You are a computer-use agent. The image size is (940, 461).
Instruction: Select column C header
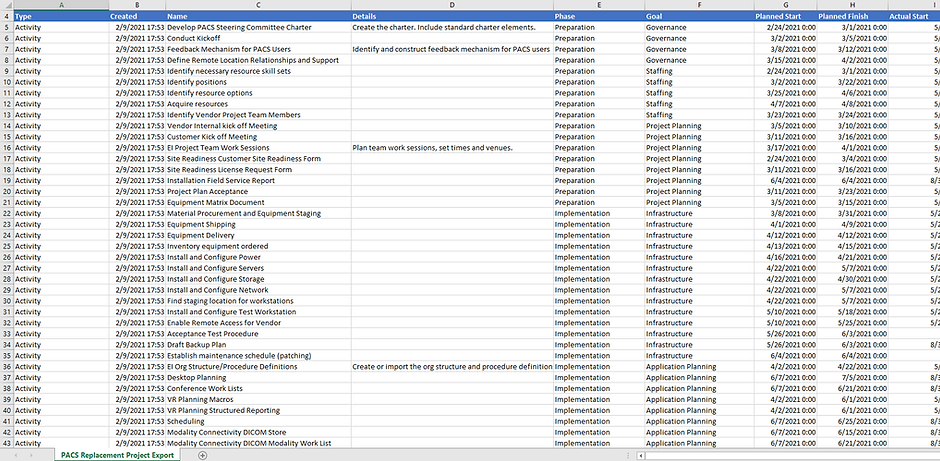258,5
